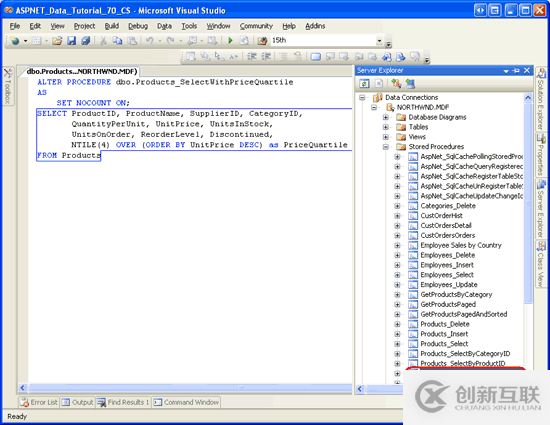Expand the Database Diagrams folder
This screenshot has height=425, width=550.
[385, 117]
